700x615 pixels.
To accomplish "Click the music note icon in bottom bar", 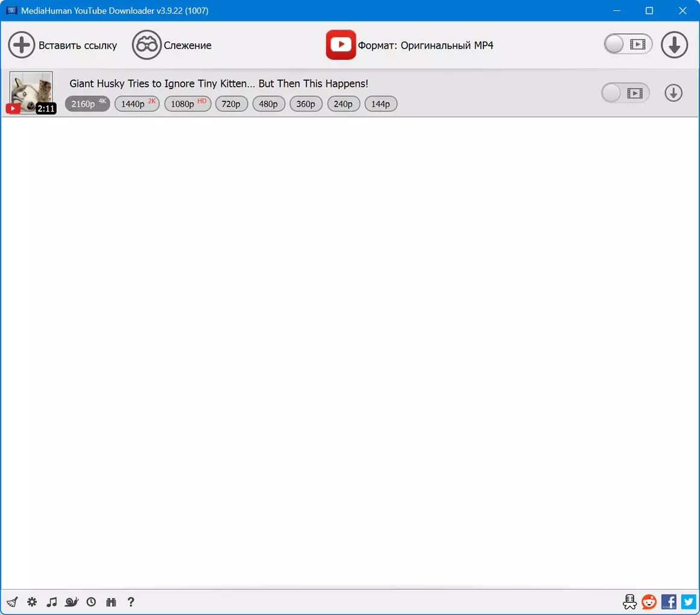I will (52, 602).
